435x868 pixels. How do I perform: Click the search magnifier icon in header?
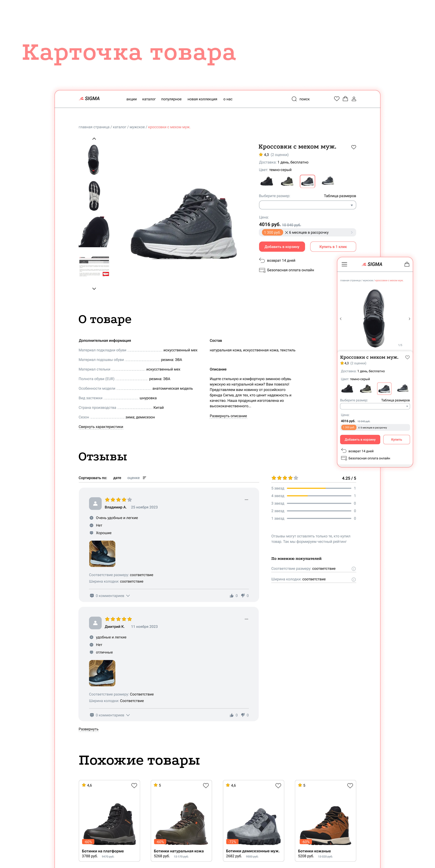(294, 99)
